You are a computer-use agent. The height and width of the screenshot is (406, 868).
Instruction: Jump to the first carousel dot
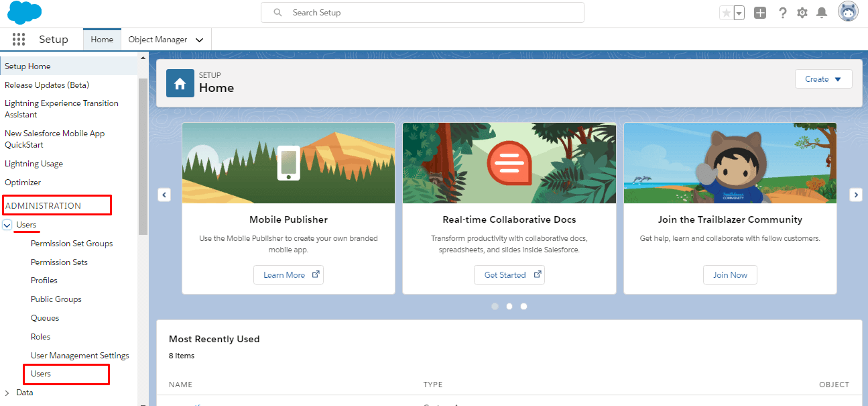point(495,306)
